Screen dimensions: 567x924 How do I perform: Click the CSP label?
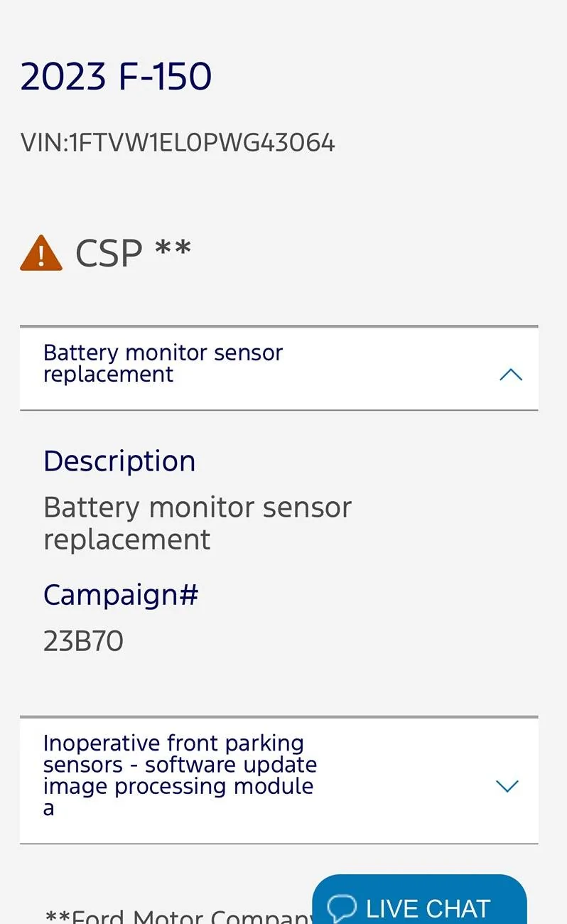(109, 253)
